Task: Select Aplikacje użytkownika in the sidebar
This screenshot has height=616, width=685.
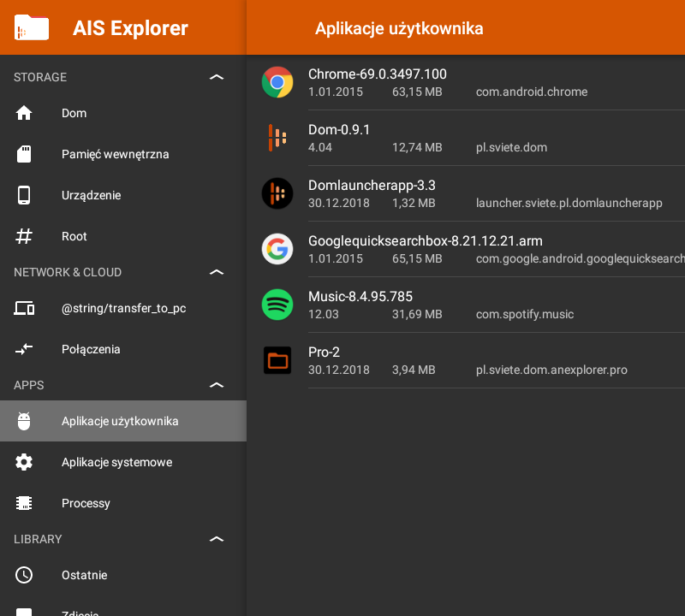Action: coord(120,421)
